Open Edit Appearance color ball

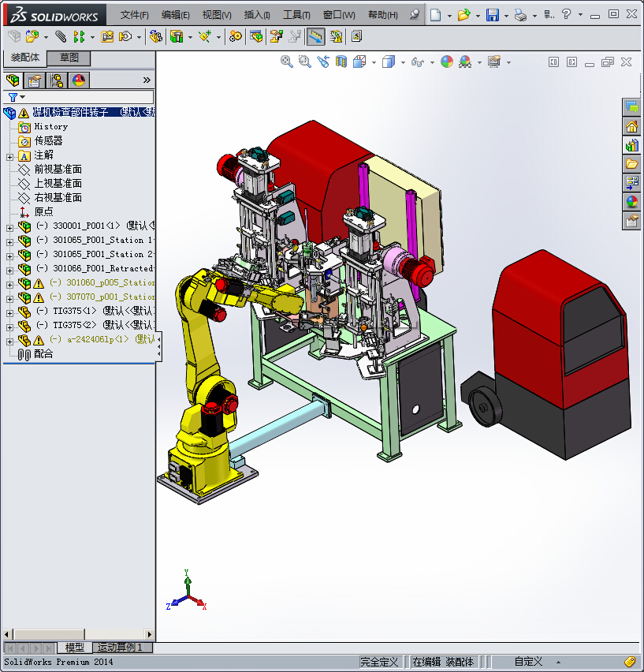pyautogui.click(x=447, y=62)
